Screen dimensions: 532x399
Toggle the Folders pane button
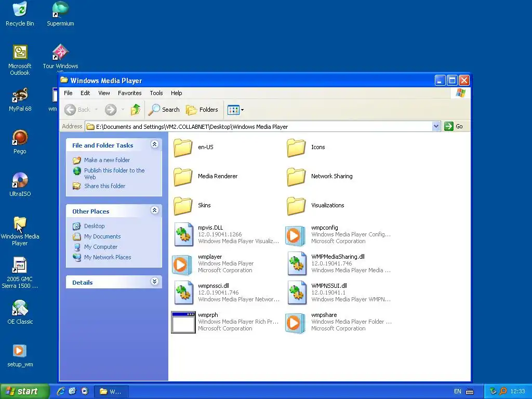click(202, 110)
